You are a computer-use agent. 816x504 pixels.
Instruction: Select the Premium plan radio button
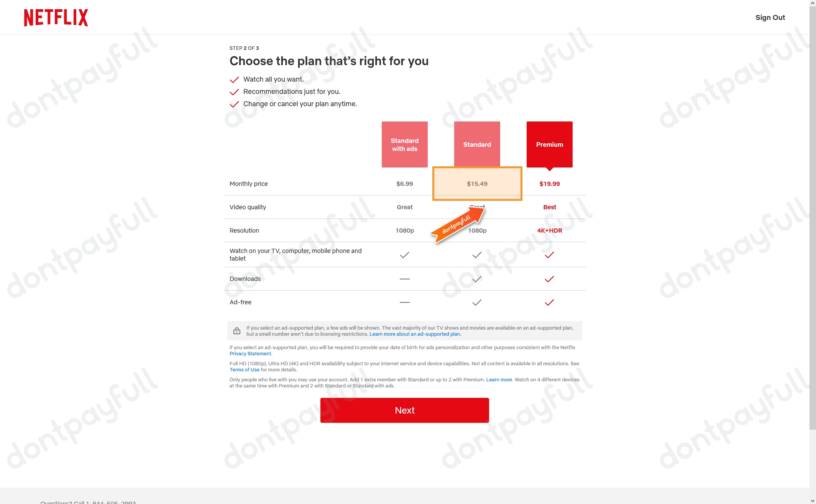pos(549,144)
